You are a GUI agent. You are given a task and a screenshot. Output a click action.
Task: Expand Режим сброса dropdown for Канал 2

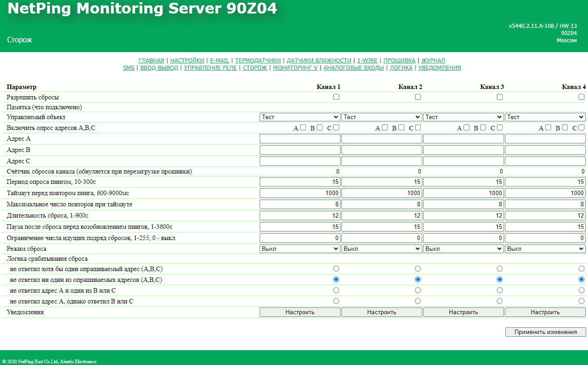(381, 249)
